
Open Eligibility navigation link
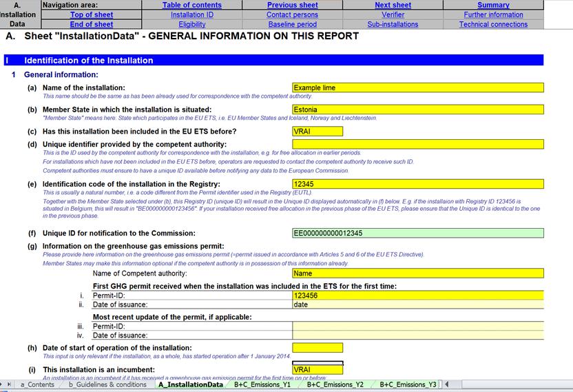point(192,24)
